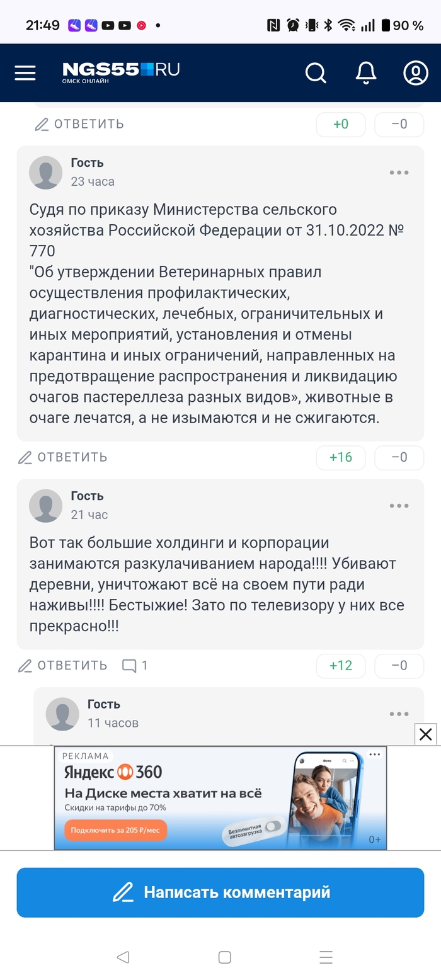Open the hamburger navigation menu
This screenshot has width=441, height=980.
(25, 73)
